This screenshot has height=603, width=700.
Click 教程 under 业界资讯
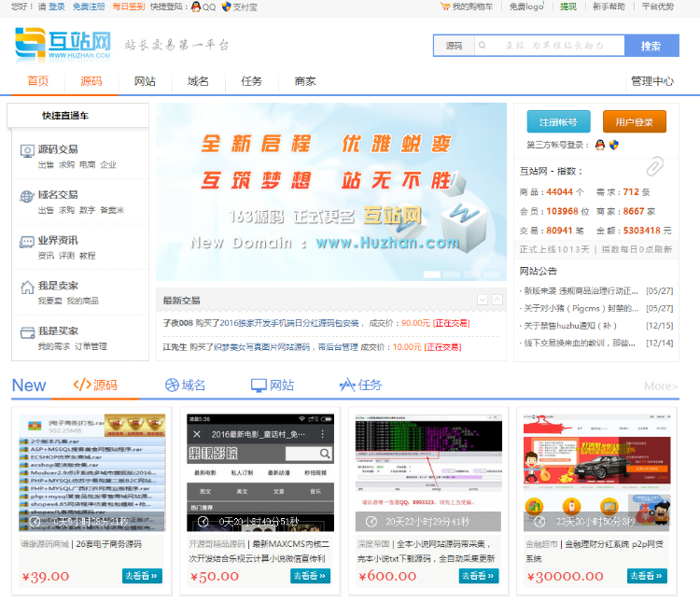click(88, 256)
